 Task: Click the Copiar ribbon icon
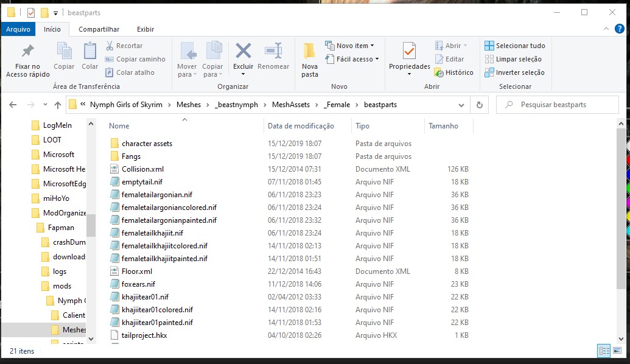pyautogui.click(x=64, y=56)
